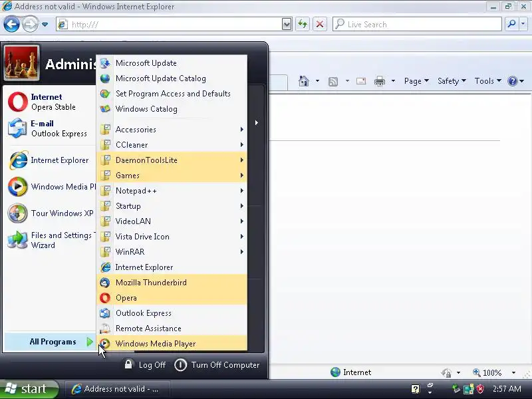Click the Stop button in IE
This screenshot has height=399, width=532.
click(320, 25)
